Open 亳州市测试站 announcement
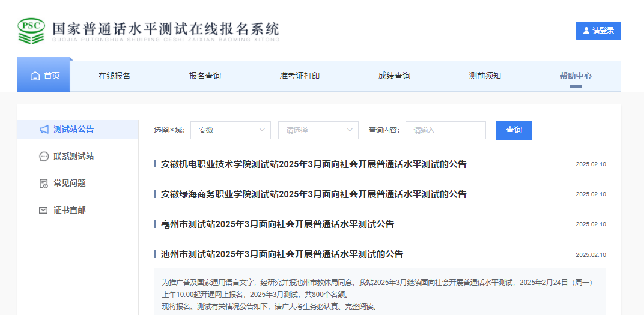This screenshot has width=644, height=315. tap(277, 224)
